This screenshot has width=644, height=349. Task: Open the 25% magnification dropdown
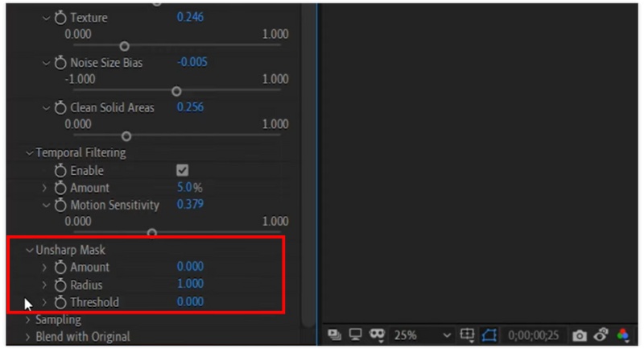coord(423,334)
